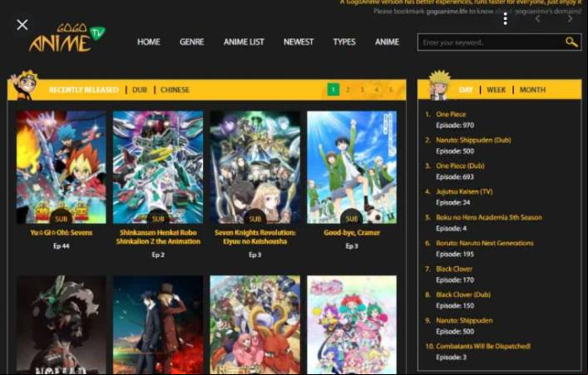Go to page 3 of recent releases
Image resolution: width=588 pixels, height=375 pixels.
(362, 90)
